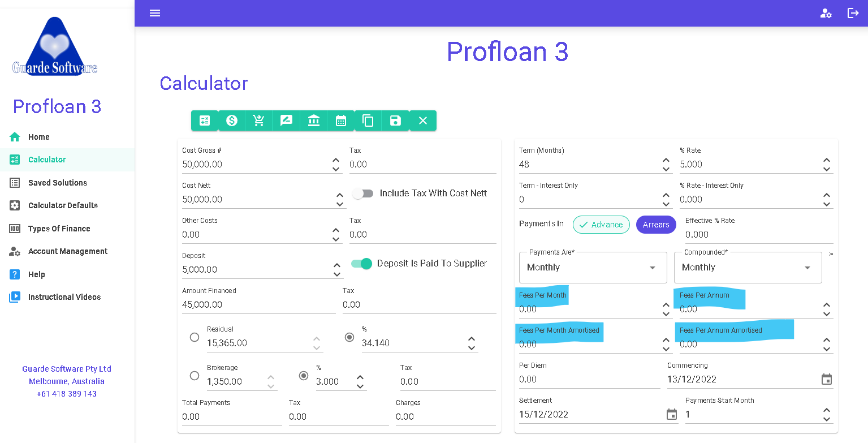The image size is (868, 443).
Task: Turn off the Deposit Is Paid To Supplier switch
Action: (x=362, y=264)
